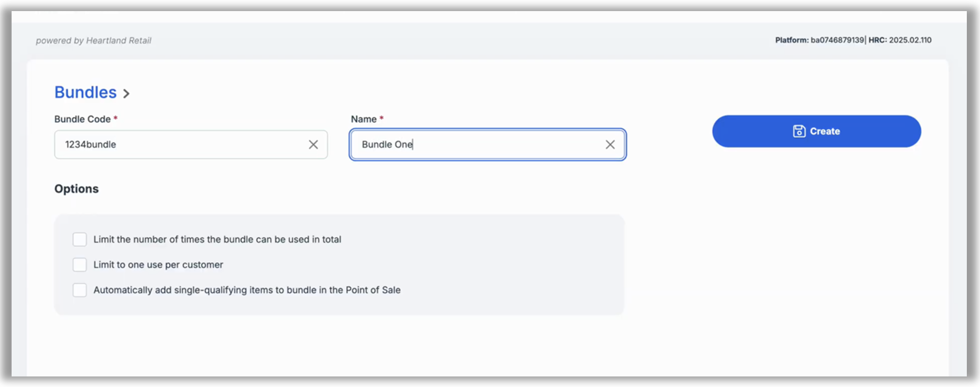
Task: Click the save disk icon in Create button
Action: (x=799, y=131)
